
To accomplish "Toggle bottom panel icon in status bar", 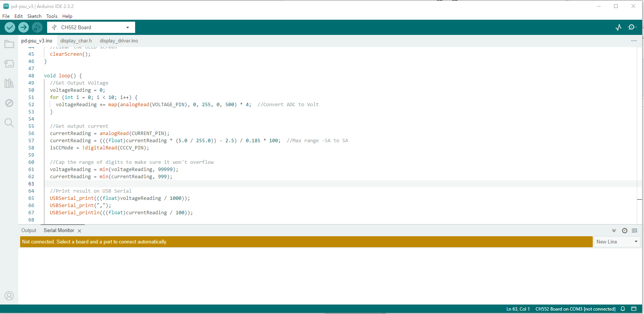I will [634, 309].
